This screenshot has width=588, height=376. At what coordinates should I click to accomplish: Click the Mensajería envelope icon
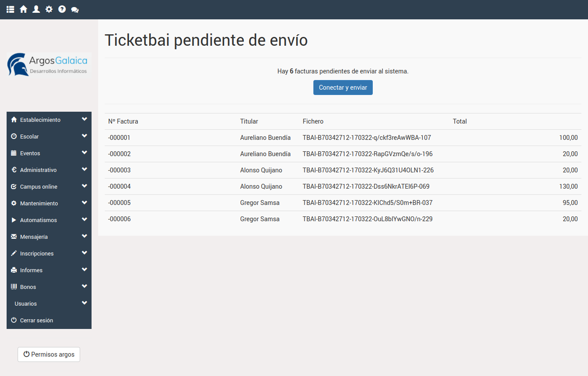click(x=14, y=237)
